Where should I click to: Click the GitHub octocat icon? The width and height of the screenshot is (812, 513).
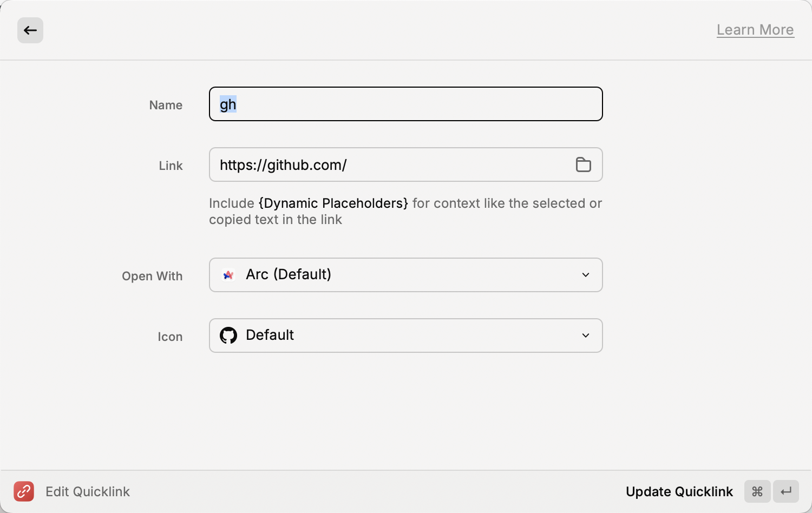pyautogui.click(x=228, y=336)
